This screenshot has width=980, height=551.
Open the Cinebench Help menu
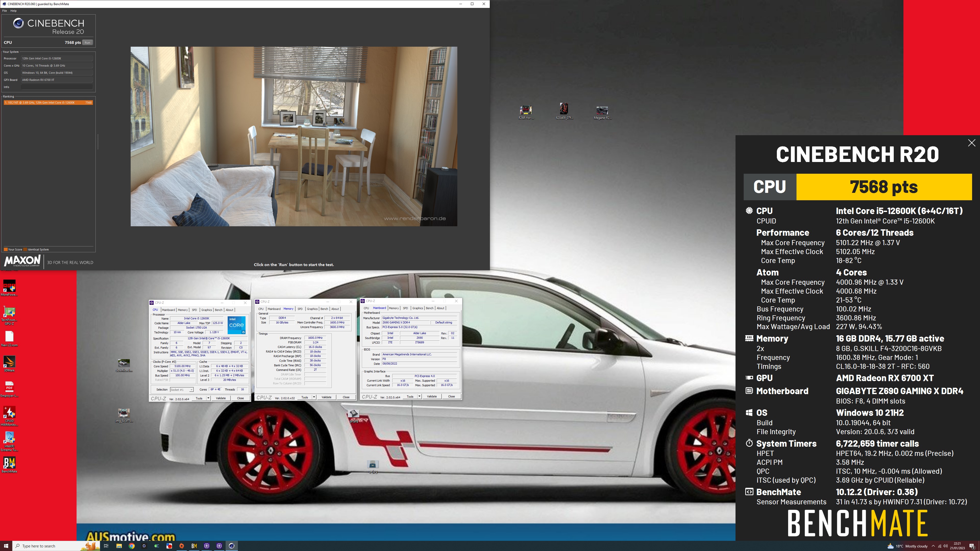pyautogui.click(x=13, y=11)
